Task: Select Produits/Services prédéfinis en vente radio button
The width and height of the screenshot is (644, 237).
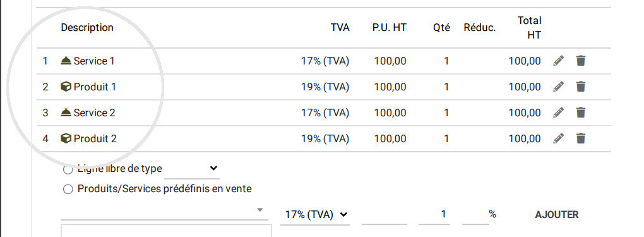Action: (68, 189)
